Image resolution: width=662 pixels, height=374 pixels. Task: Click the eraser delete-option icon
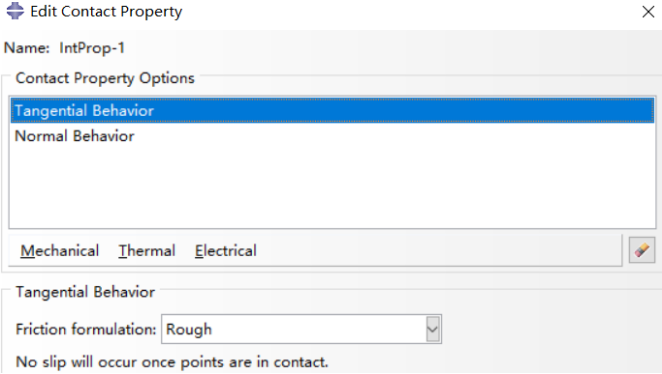click(642, 250)
